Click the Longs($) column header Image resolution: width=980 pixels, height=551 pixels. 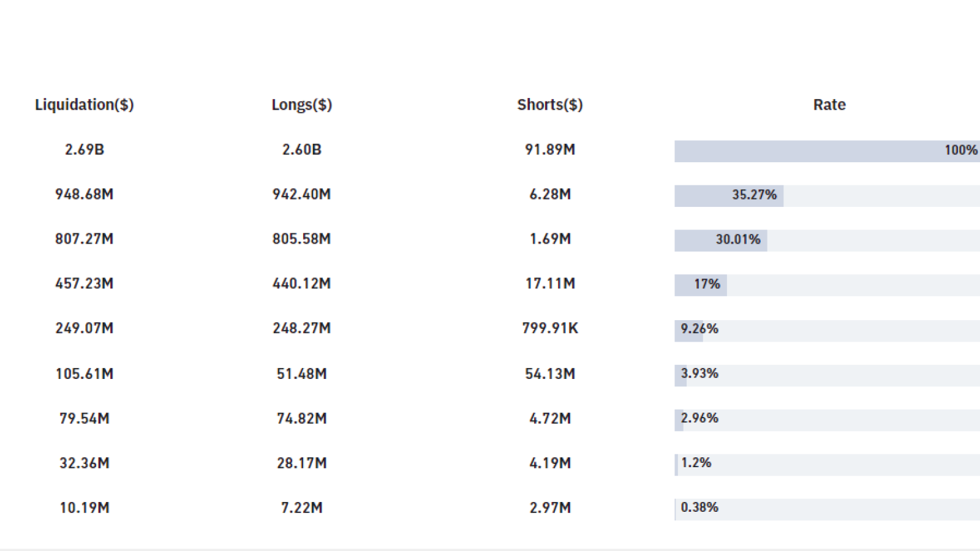pos(301,105)
